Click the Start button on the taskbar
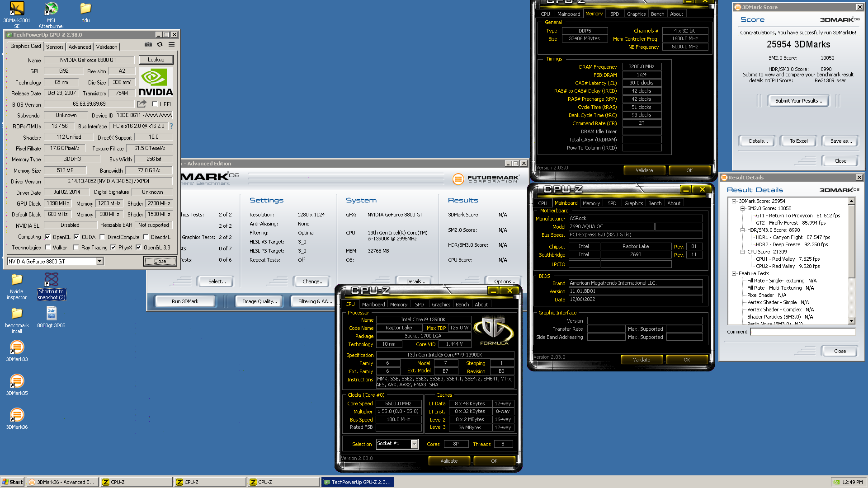 [x=12, y=482]
